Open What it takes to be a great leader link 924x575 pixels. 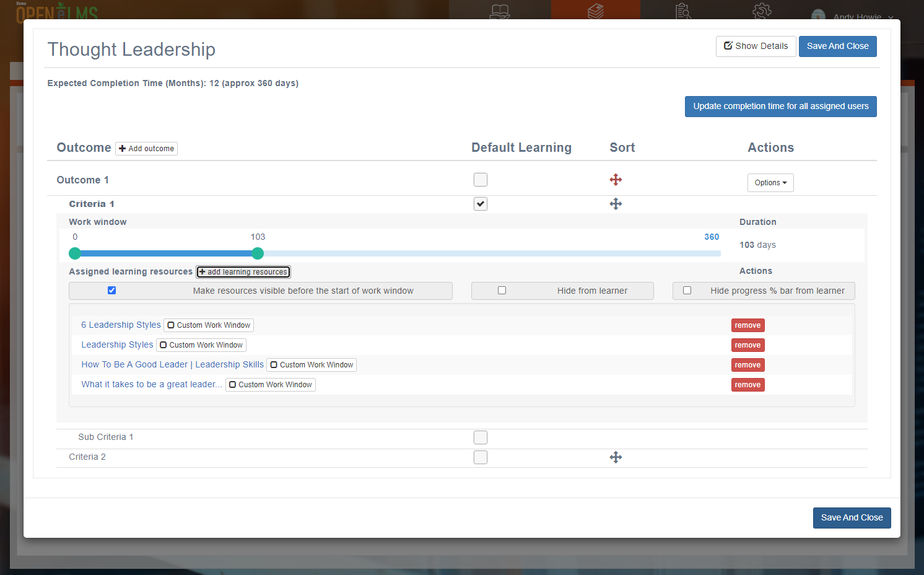tap(152, 384)
